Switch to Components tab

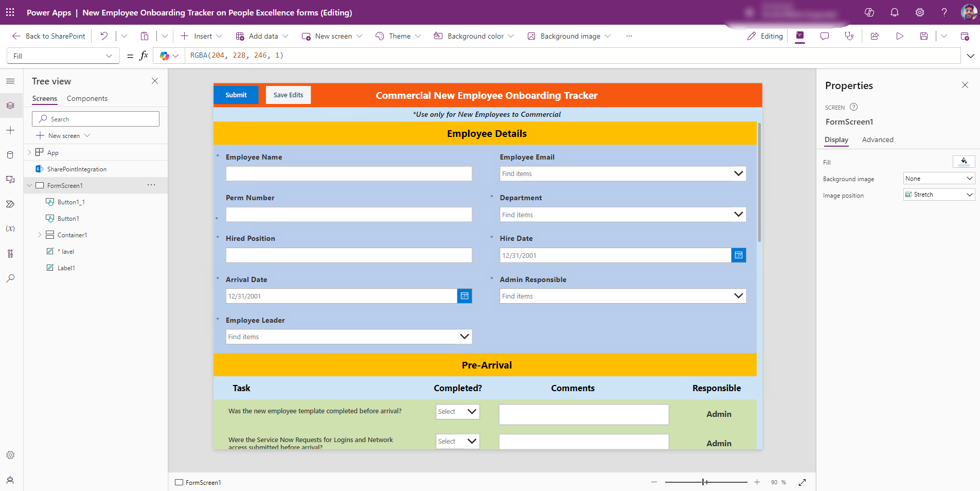tap(87, 98)
